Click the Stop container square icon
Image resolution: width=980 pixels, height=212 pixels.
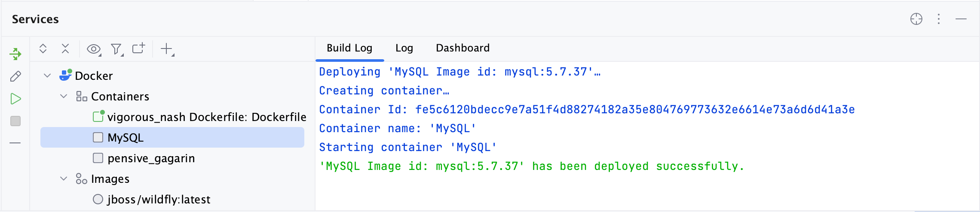click(15, 121)
